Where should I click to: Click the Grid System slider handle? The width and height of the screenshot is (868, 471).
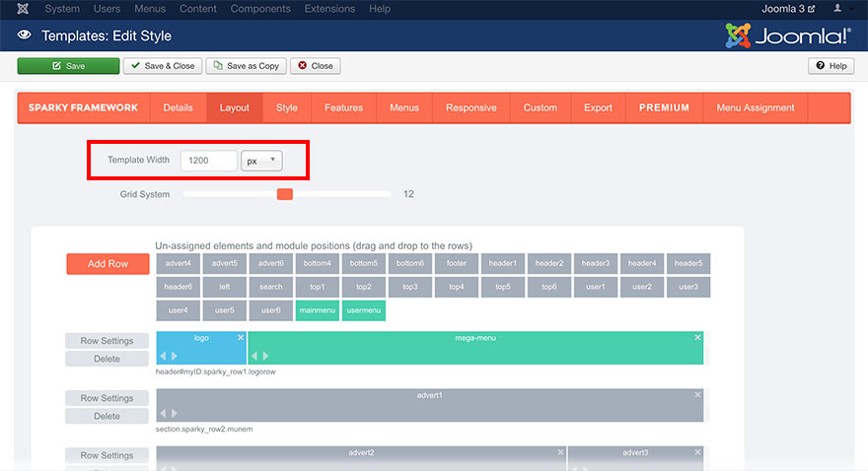point(284,194)
